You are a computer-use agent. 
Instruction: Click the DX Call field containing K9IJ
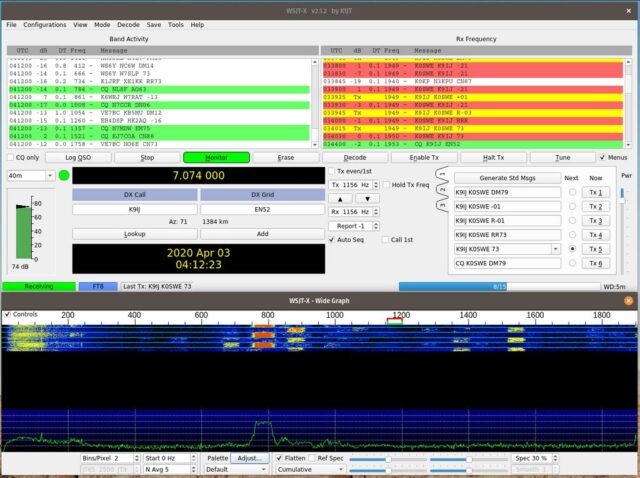pos(135,209)
